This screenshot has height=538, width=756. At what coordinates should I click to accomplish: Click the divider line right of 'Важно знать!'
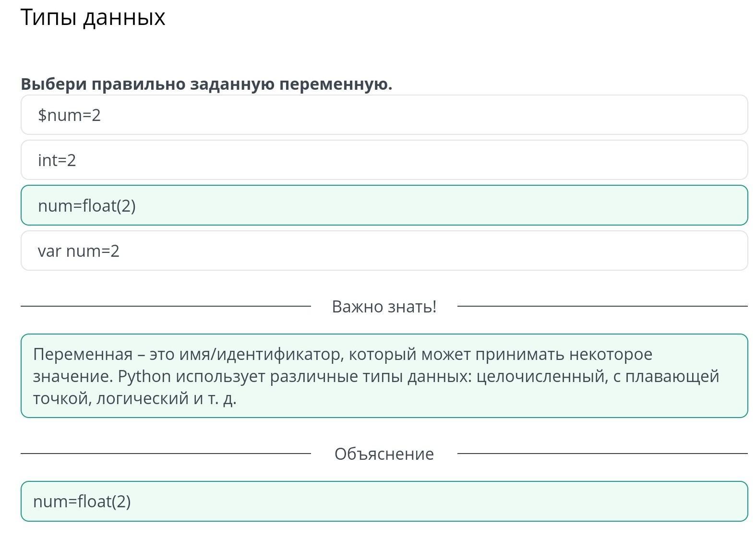click(x=602, y=306)
